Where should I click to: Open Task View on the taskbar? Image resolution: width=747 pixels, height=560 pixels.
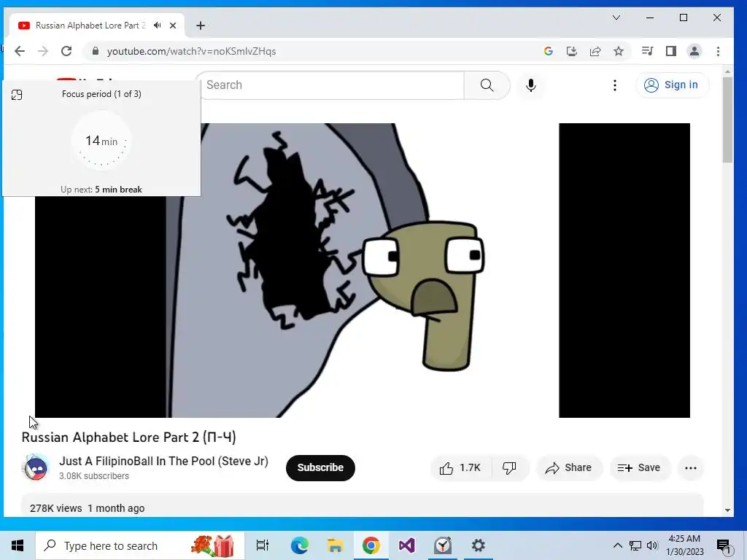coord(263,545)
